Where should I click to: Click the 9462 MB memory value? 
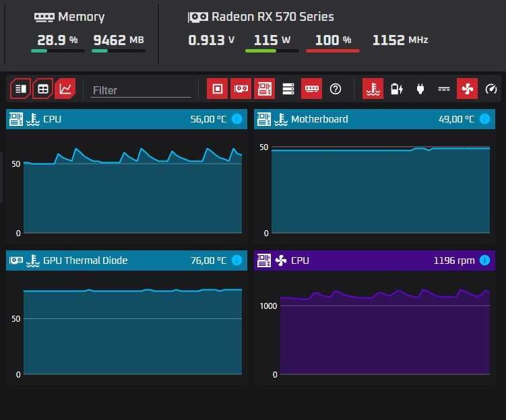(x=119, y=40)
